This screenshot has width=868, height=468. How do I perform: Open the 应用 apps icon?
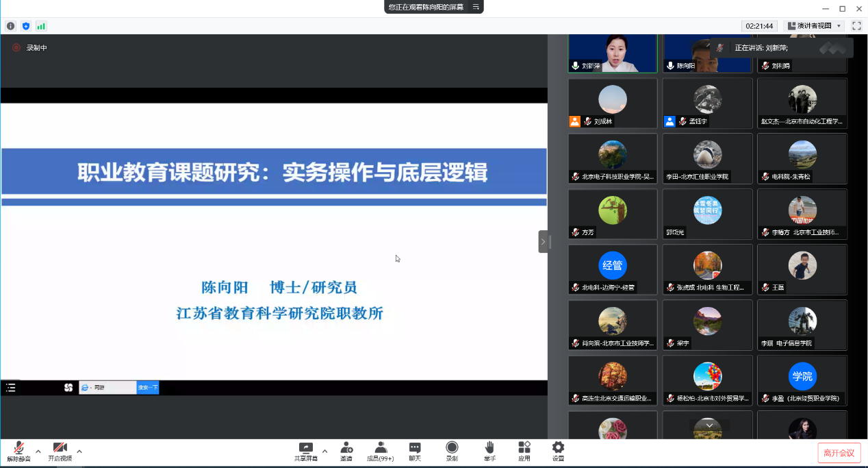(524, 451)
